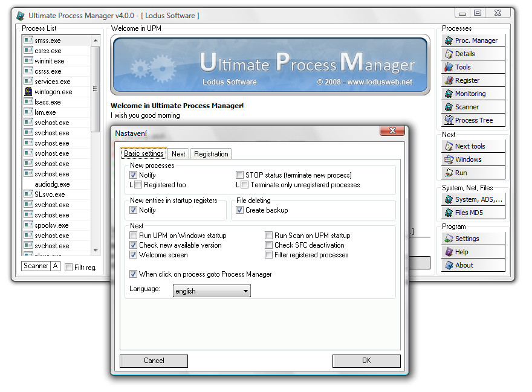Viewport: 532px width, 392px height.
Task: Open About in Program panel
Action: tap(473, 265)
